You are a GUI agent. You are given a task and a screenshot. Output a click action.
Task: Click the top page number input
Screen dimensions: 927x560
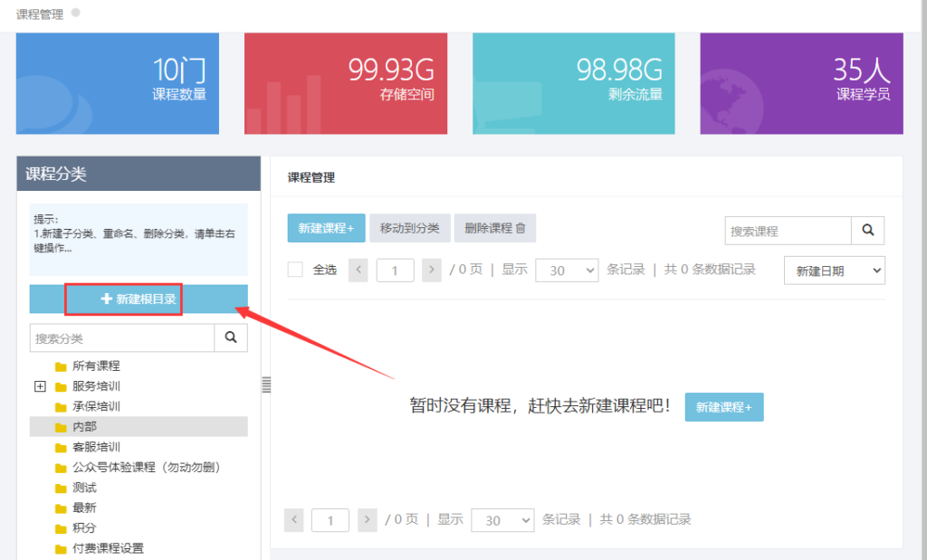[x=395, y=271]
